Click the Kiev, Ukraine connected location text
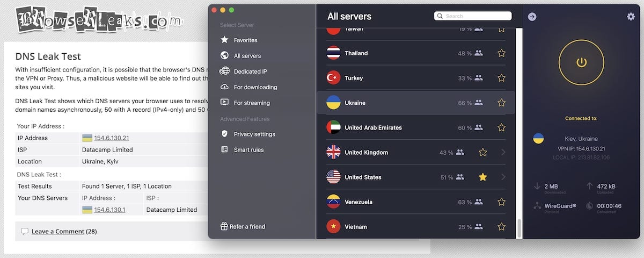The width and height of the screenshot is (644, 258). tap(581, 139)
